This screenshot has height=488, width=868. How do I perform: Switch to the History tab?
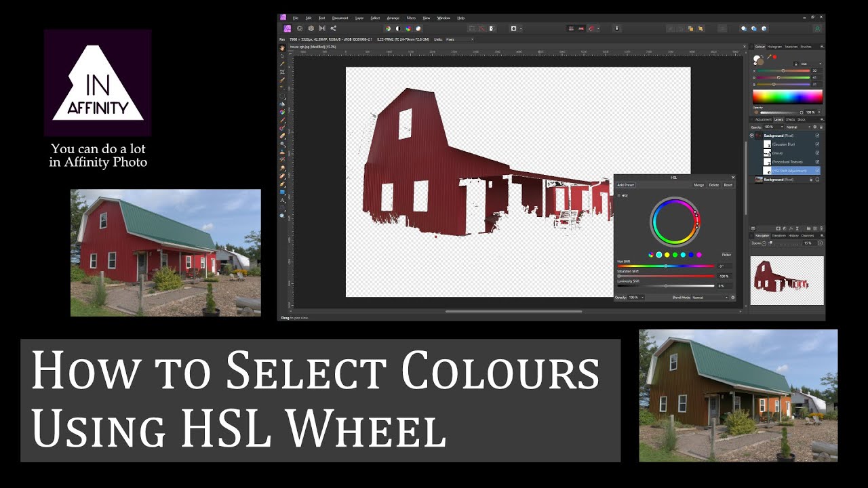pos(793,235)
